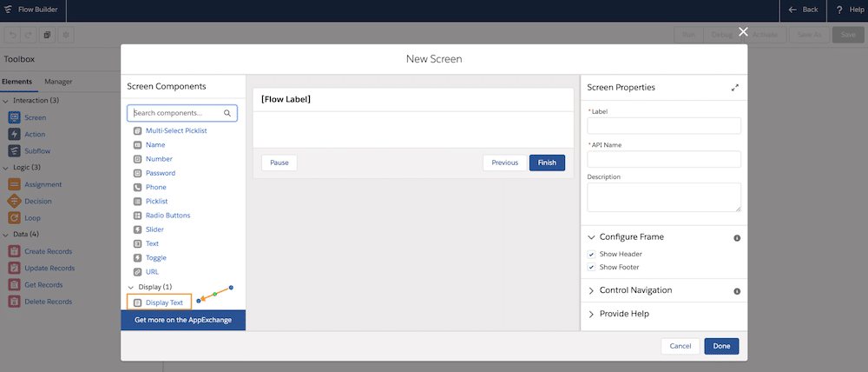Image resolution: width=868 pixels, height=372 pixels.
Task: Switch to the Manager tab
Action: tap(58, 82)
